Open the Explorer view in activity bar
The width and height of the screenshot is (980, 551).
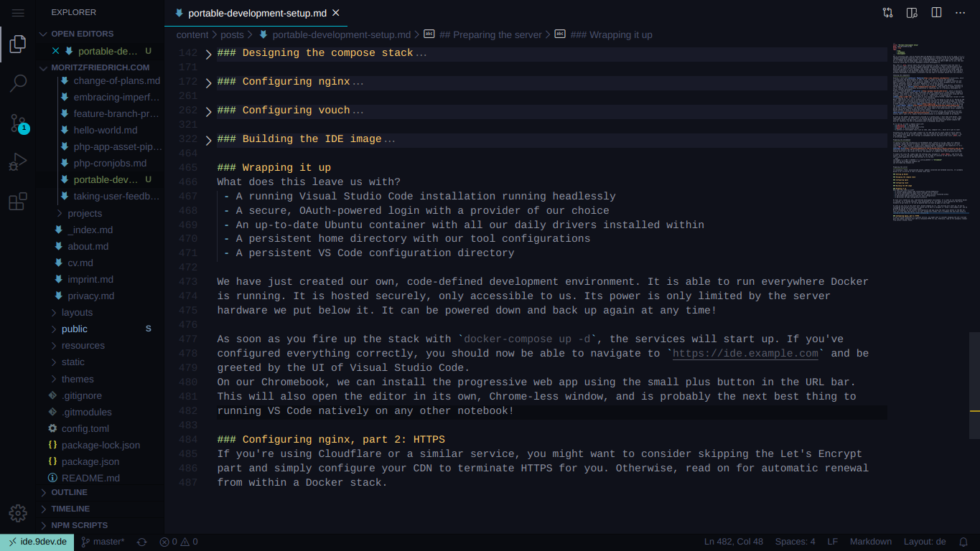pyautogui.click(x=18, y=44)
